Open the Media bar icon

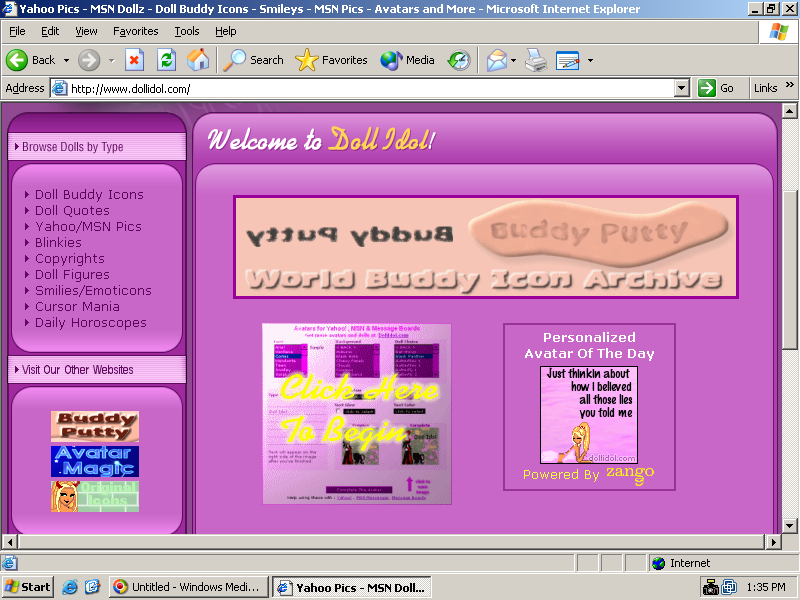click(x=391, y=60)
